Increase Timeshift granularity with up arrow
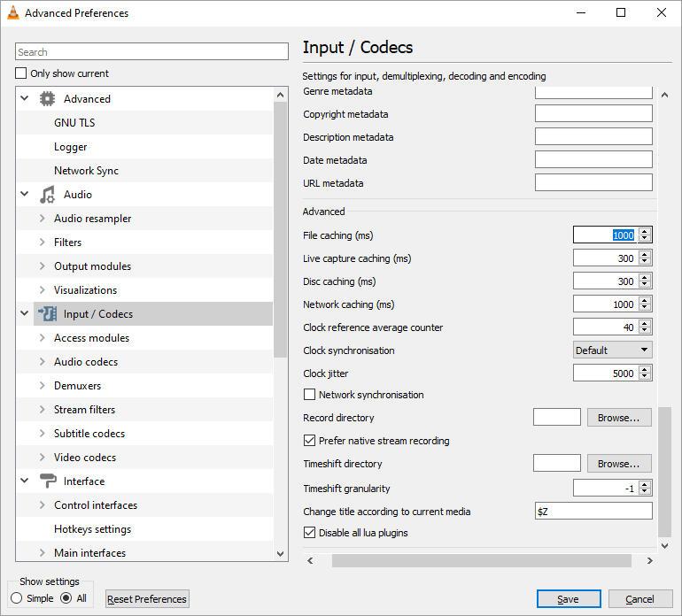The height and width of the screenshot is (616, 682). [645, 484]
